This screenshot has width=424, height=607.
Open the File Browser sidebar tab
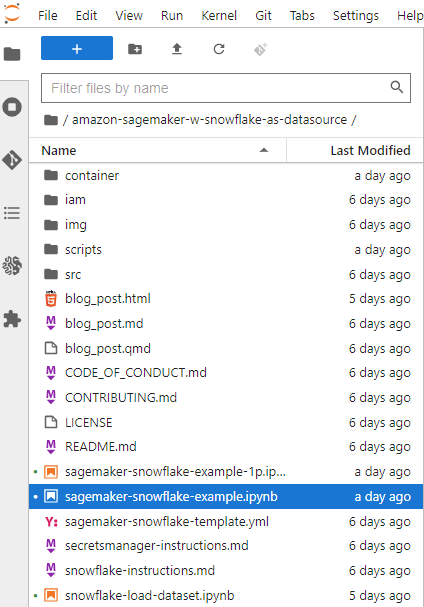pyautogui.click(x=12, y=54)
